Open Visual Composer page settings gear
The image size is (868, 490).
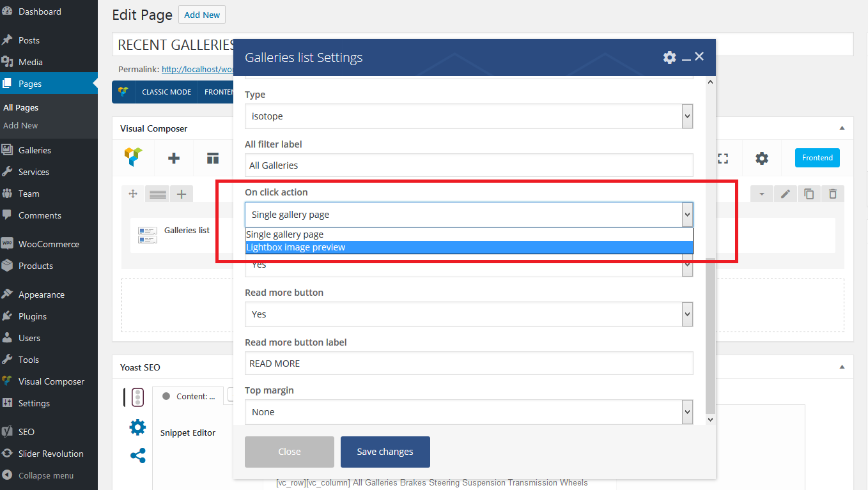(x=761, y=158)
